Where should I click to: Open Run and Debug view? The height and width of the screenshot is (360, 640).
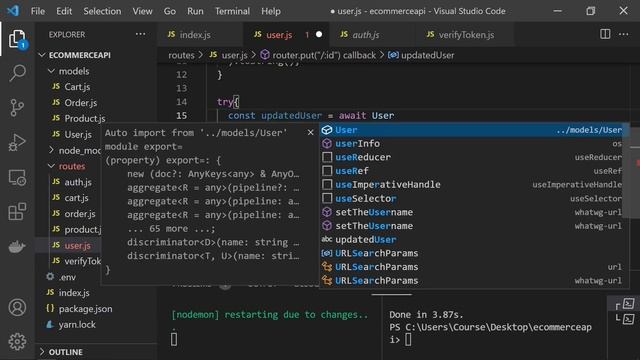coord(17,142)
